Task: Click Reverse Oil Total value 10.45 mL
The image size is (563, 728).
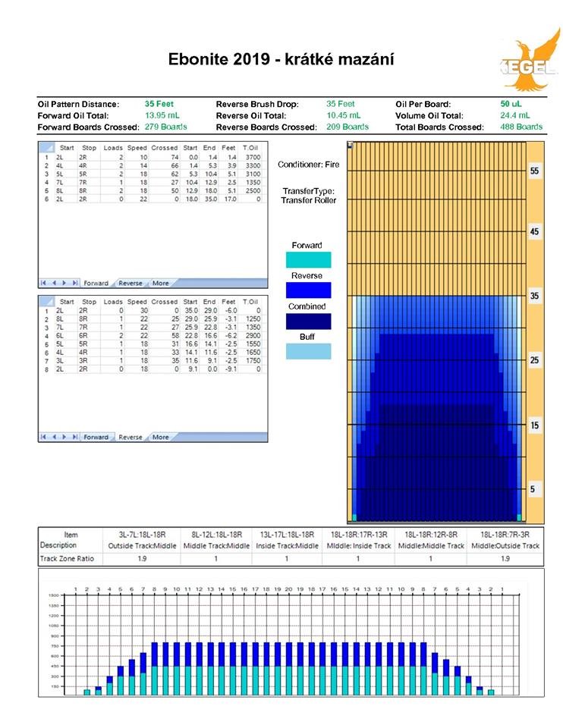Action: coord(343,115)
